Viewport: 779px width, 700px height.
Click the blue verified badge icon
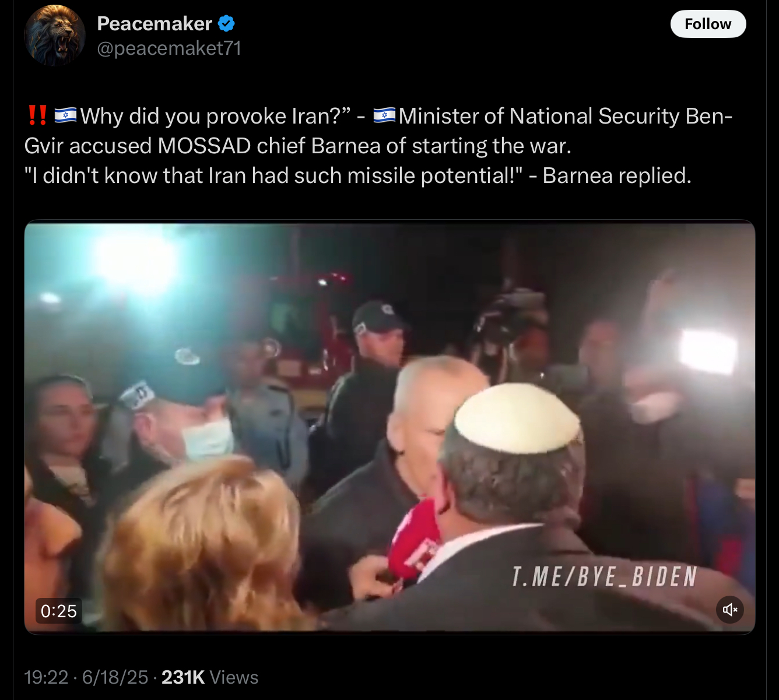pyautogui.click(x=226, y=23)
